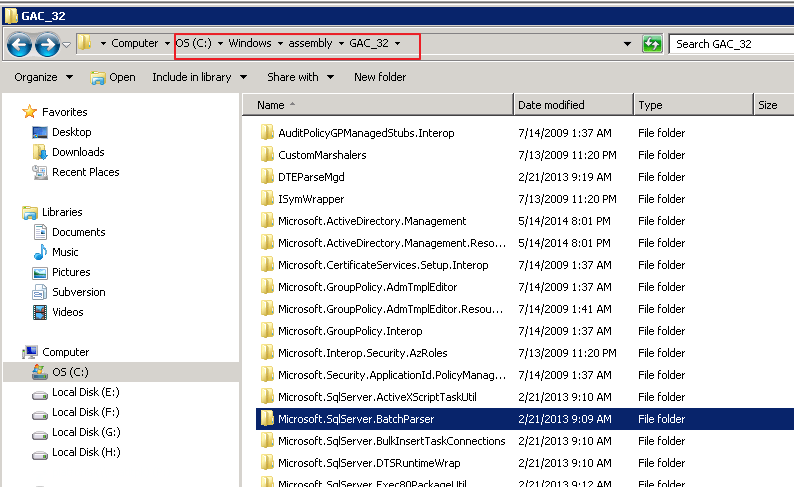This screenshot has height=487, width=794.
Task: Click OS (C:) in the address breadcrumb
Action: coord(193,43)
